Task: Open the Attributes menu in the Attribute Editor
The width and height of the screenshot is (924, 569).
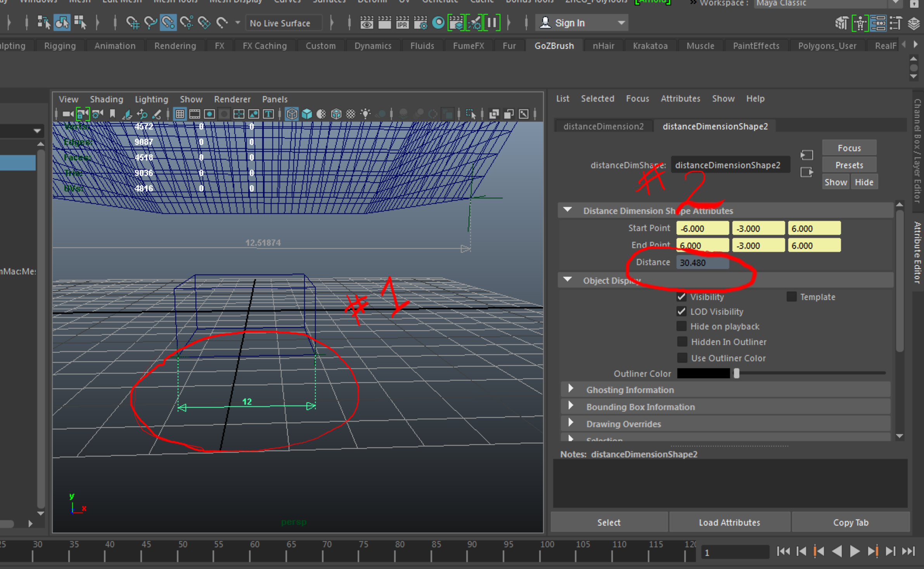Action: click(x=680, y=98)
